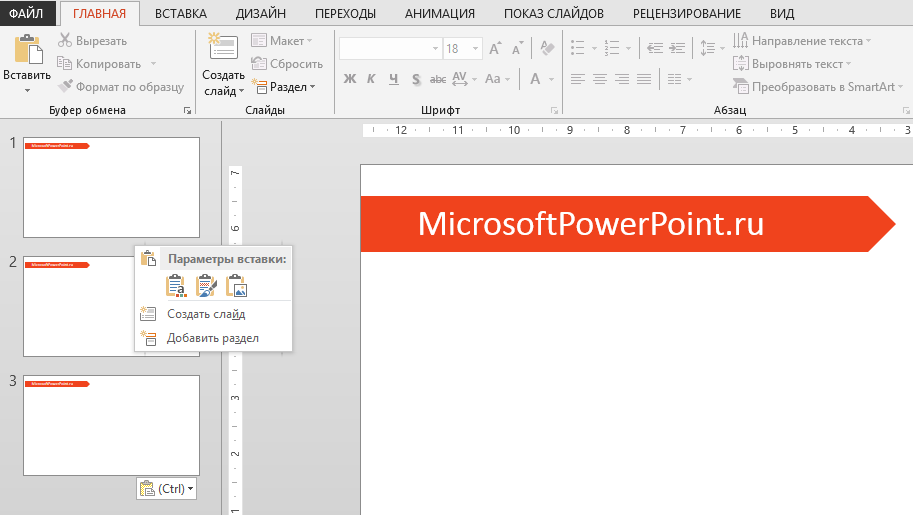The width and height of the screenshot is (913, 515).
Task: Toggle bold (Ж) formatting
Action: (349, 79)
